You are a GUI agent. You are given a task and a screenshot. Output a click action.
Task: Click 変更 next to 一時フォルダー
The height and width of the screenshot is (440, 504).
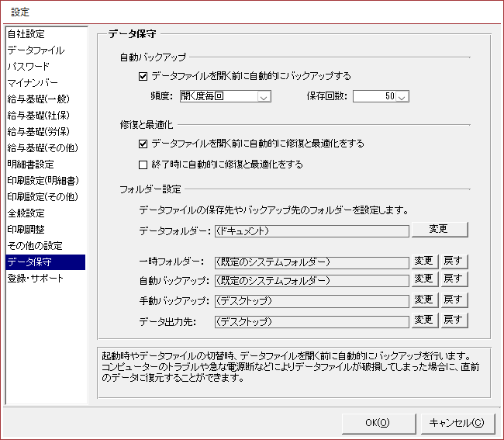click(424, 262)
